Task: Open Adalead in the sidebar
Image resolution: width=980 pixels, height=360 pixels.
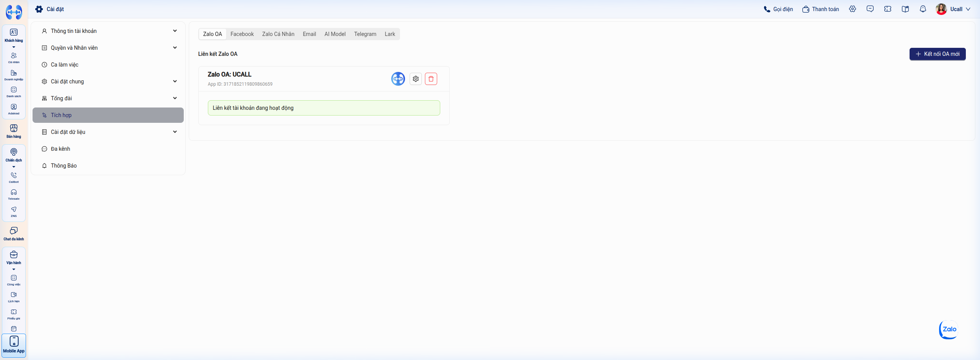Action: click(14, 109)
